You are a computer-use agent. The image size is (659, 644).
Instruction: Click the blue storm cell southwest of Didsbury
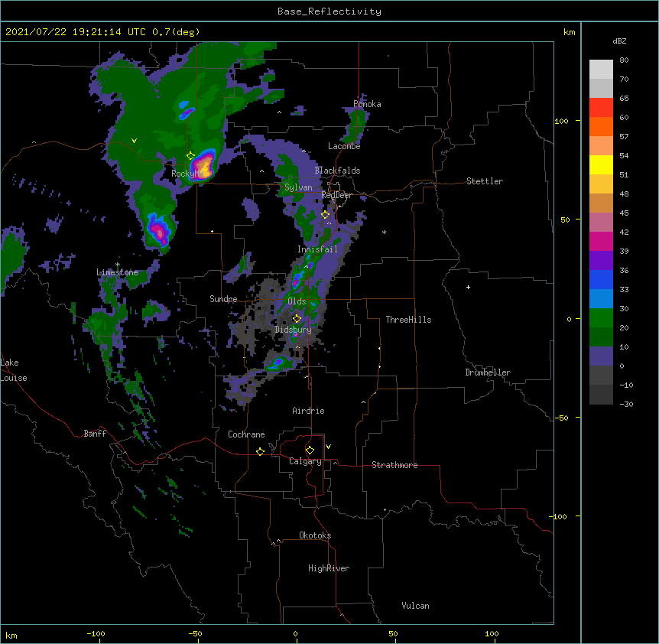click(278, 362)
